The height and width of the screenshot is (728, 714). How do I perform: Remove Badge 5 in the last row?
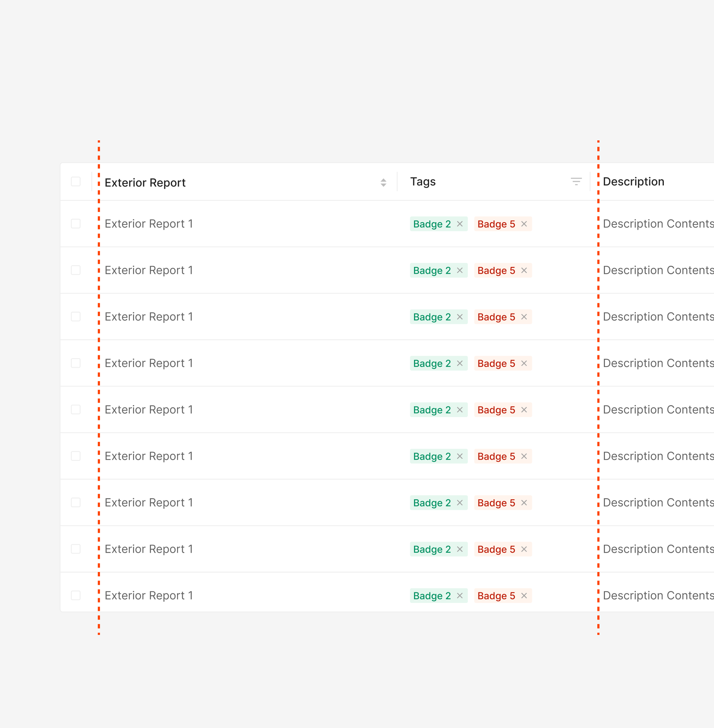(x=524, y=596)
